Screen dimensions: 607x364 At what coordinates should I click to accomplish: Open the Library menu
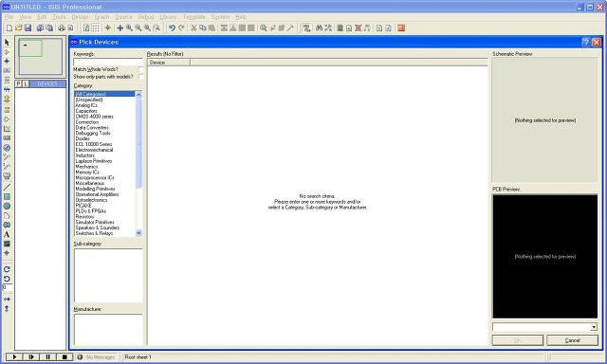(x=168, y=17)
